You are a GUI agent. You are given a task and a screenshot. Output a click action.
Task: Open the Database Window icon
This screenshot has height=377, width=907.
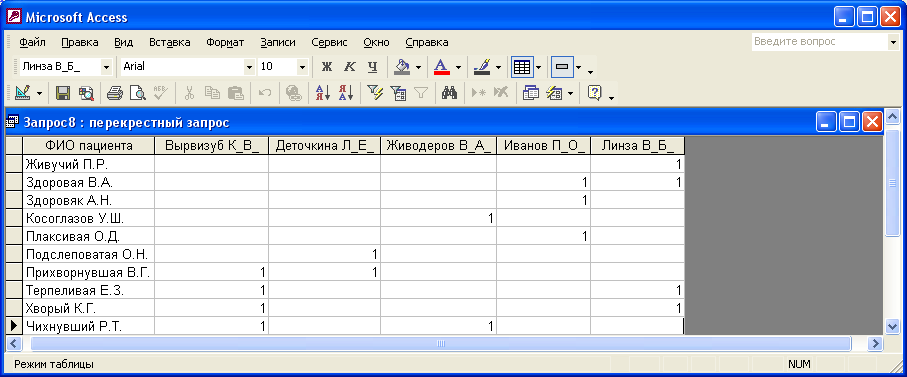tap(530, 93)
